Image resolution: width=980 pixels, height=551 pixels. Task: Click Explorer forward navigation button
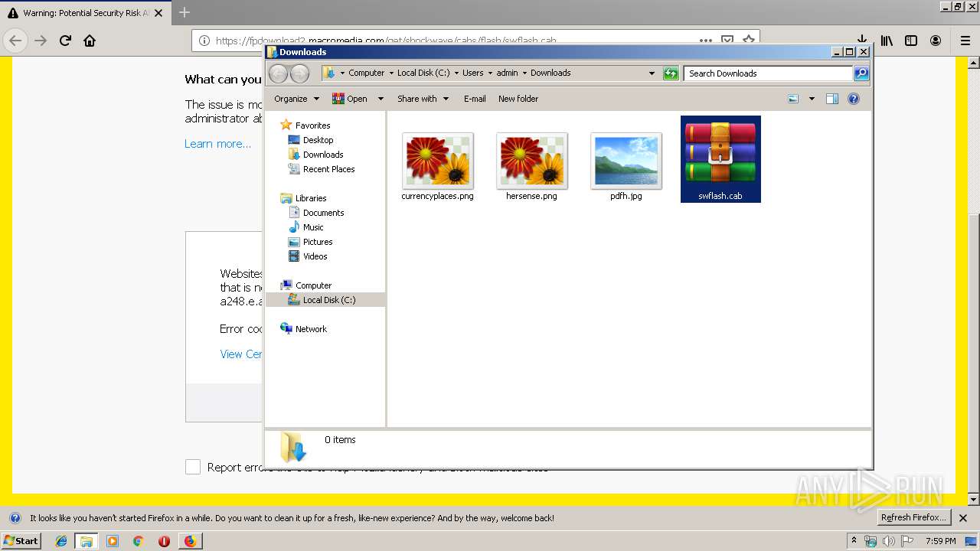pos(299,73)
